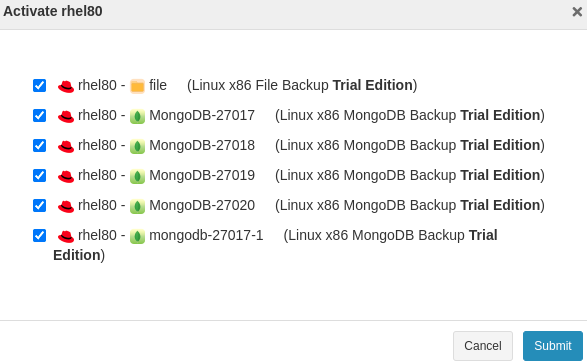Click the MongoDB-27020 entry label
This screenshot has height=364, width=587.
[x=202, y=205]
